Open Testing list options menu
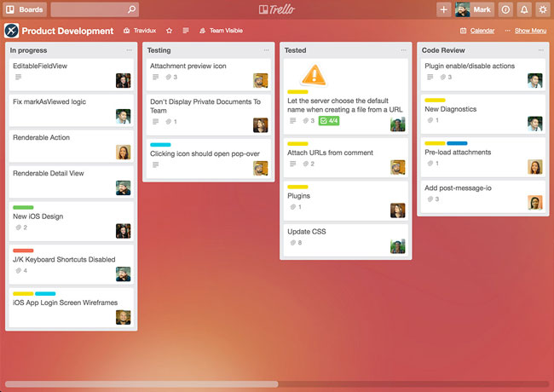Screen dimensions: 554x392 [x=267, y=50]
